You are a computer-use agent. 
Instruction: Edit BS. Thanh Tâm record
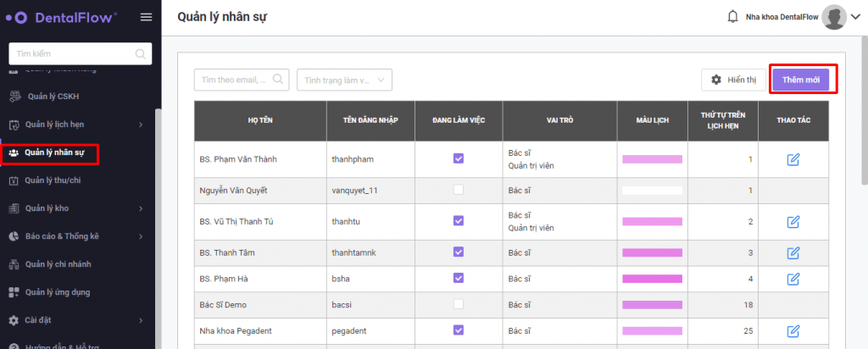793,252
